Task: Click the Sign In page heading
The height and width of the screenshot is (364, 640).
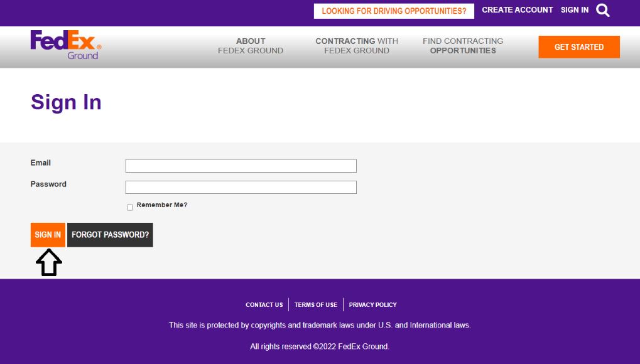Action: point(66,102)
